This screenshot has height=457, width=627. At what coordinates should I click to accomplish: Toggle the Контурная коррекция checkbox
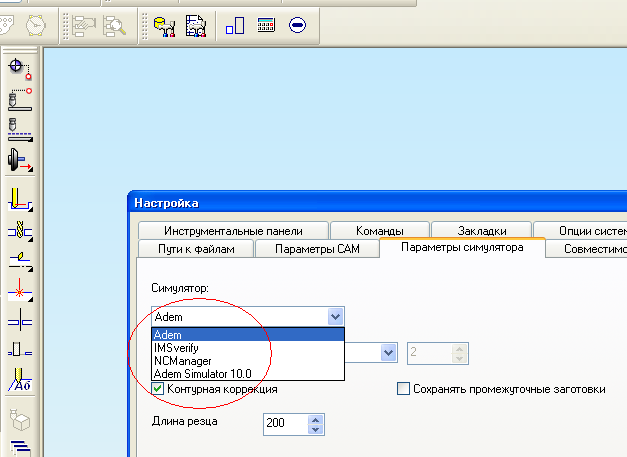pyautogui.click(x=158, y=389)
